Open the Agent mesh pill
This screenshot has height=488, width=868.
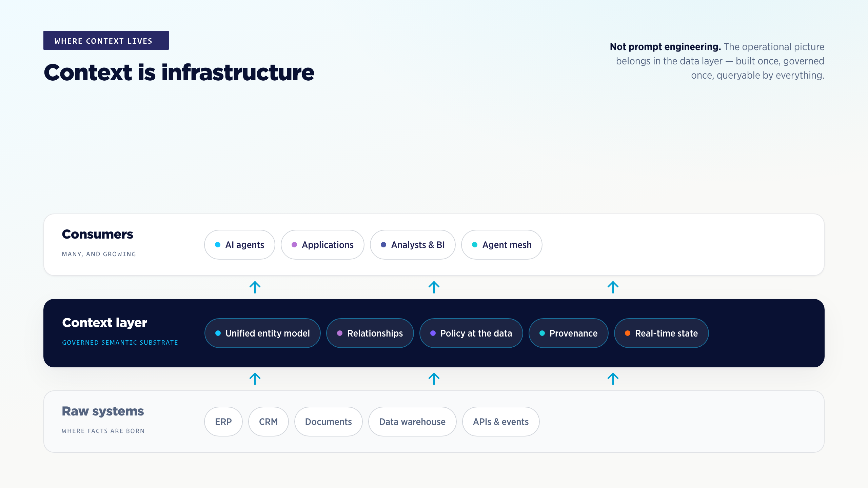click(x=502, y=245)
